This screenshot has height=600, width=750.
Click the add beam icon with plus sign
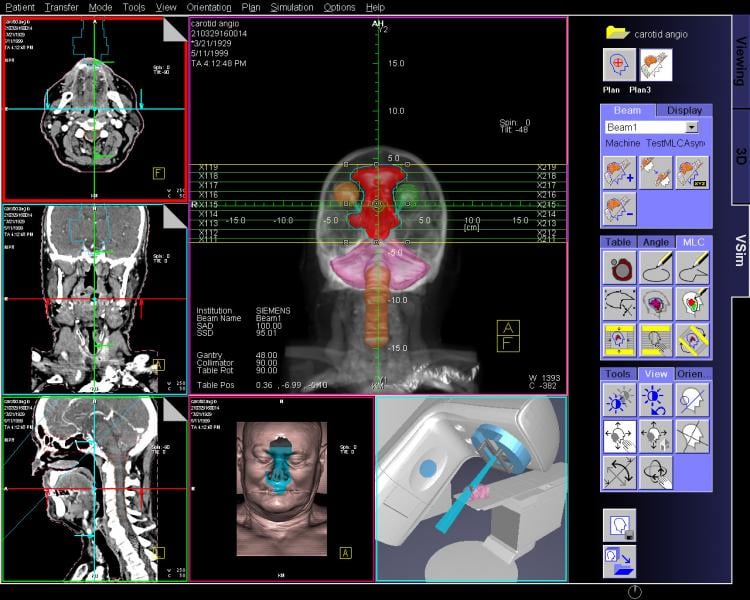620,172
